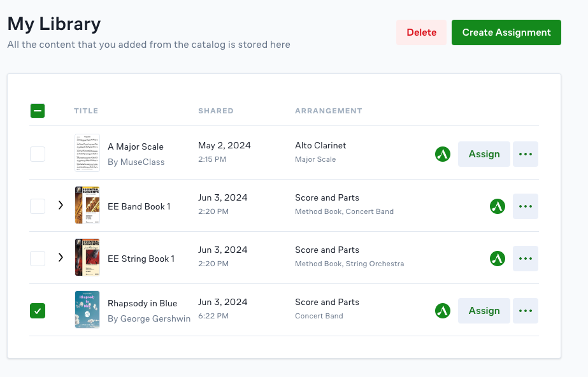Sort by the TITLE column header

pos(85,110)
